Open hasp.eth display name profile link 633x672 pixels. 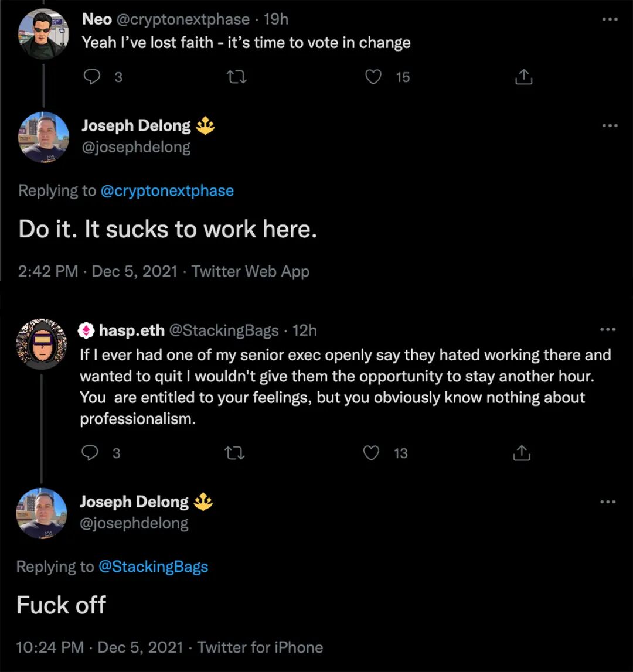click(x=132, y=330)
